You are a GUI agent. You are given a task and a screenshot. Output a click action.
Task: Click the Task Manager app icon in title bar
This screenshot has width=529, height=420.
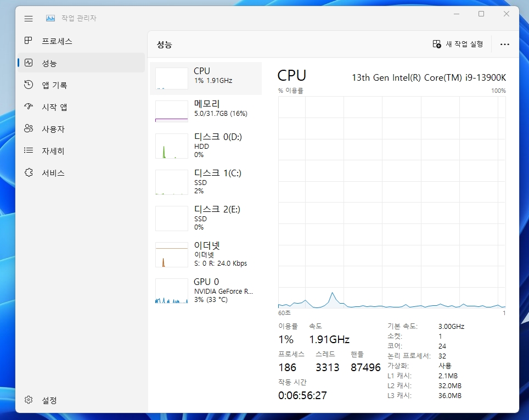tap(50, 18)
